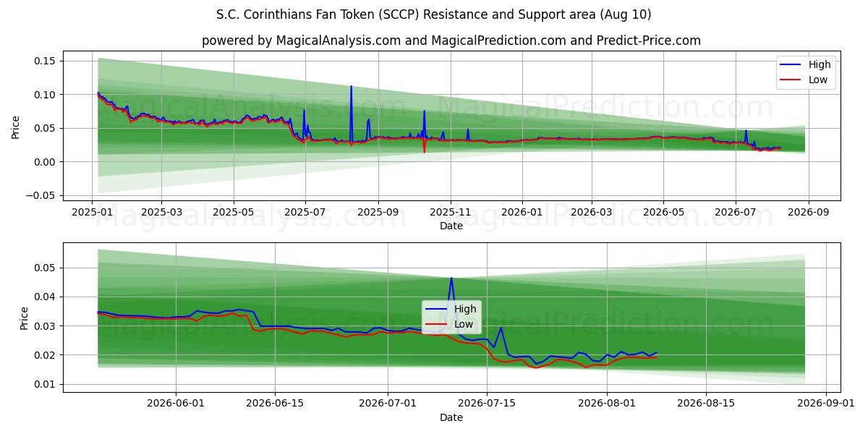Image resolution: width=868 pixels, height=434 pixels.
Task: Click the '2025-11' x-axis label on the top chart
Action: [x=451, y=213]
